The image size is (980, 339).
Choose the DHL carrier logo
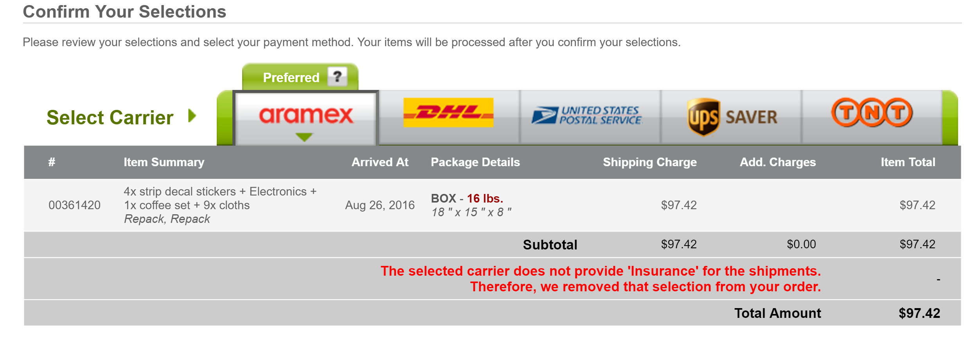(x=448, y=113)
